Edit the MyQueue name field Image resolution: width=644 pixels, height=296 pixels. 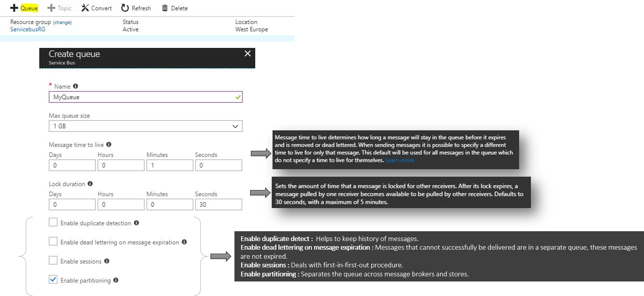click(x=146, y=97)
